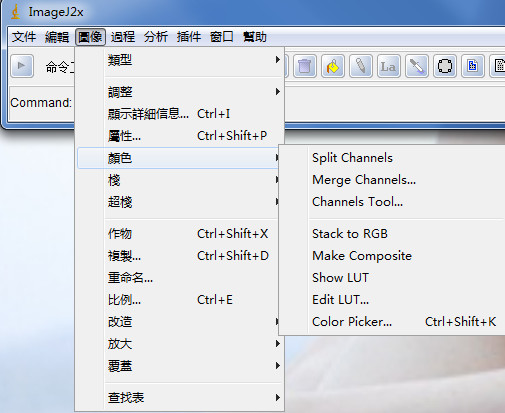Open the 窗口 menu
The width and height of the screenshot is (505, 413).
click(222, 37)
